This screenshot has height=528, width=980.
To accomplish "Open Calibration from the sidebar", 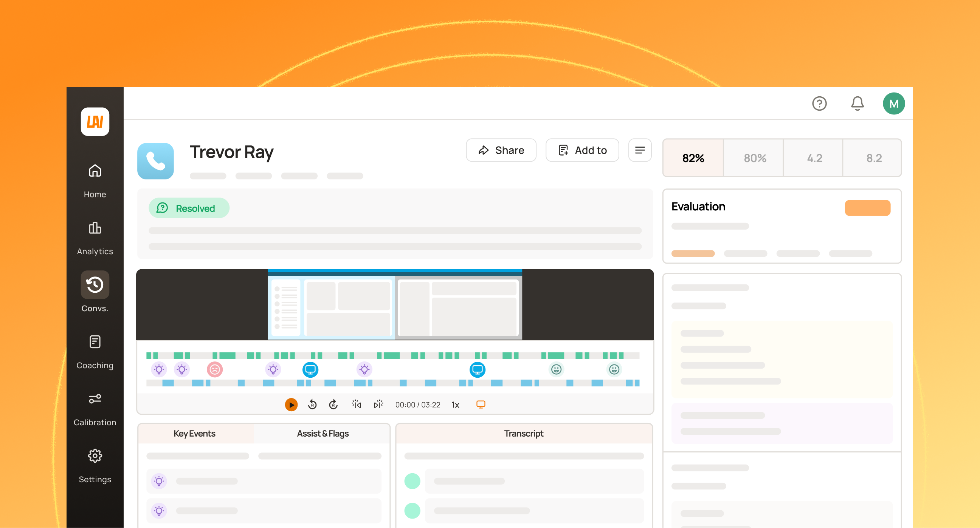I will (95, 408).
